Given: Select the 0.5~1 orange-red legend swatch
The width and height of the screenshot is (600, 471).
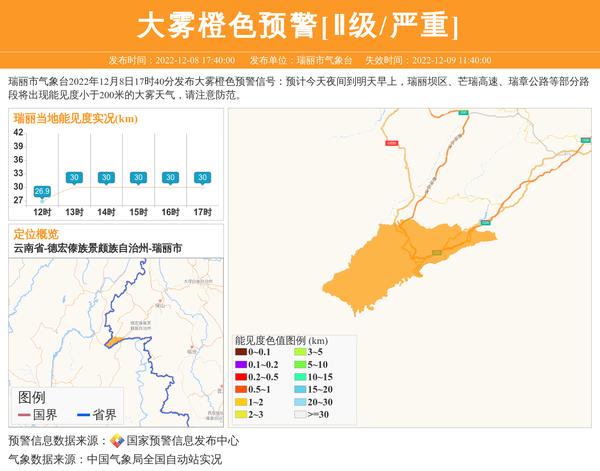Looking at the screenshot, I should [x=241, y=390].
